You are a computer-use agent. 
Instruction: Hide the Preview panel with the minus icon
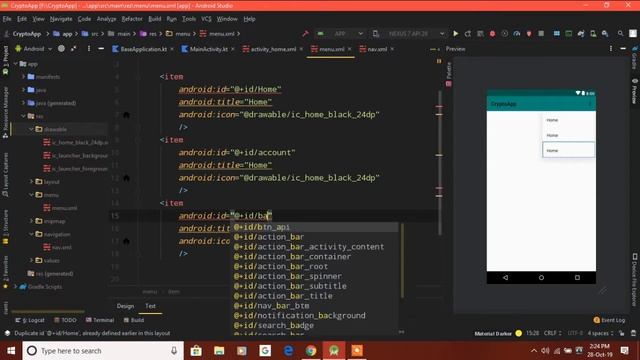(x=623, y=49)
